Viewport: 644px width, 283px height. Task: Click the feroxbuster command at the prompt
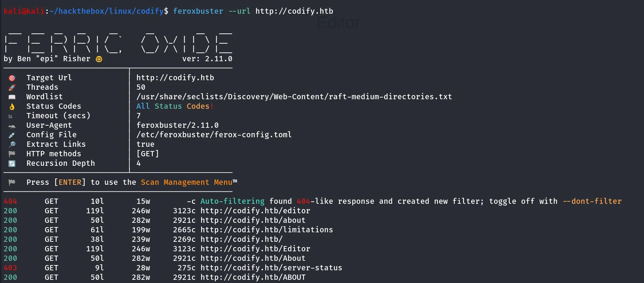198,11
